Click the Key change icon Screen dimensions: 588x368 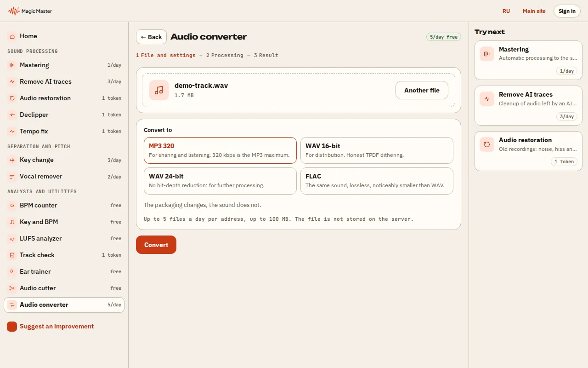click(12, 160)
